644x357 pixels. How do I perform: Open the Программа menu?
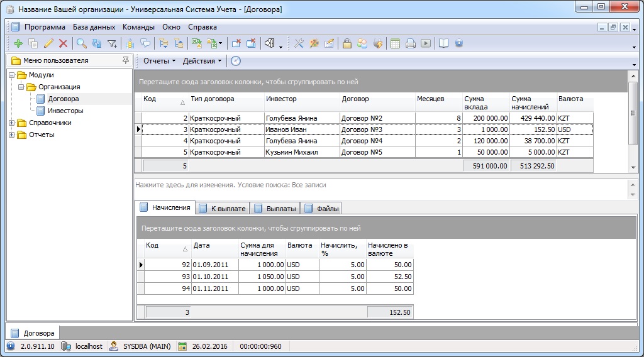[x=45, y=27]
